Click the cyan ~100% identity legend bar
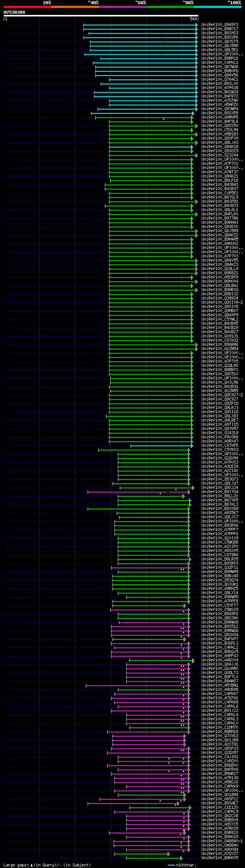The width and height of the screenshot is (245, 868). pos(217,7)
